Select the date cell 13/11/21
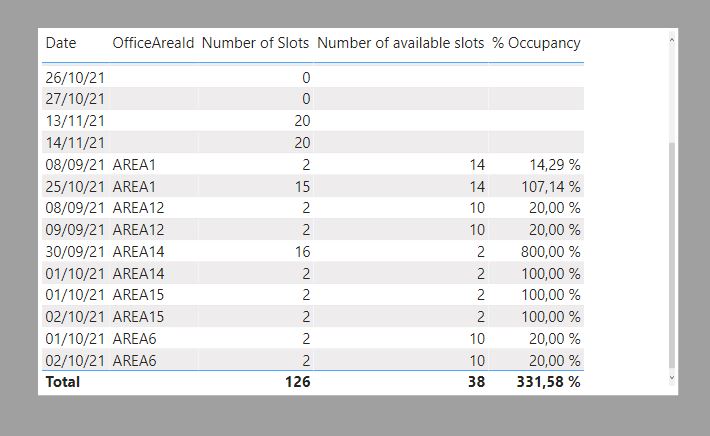Image resolution: width=710 pixels, height=436 pixels. [x=75, y=121]
